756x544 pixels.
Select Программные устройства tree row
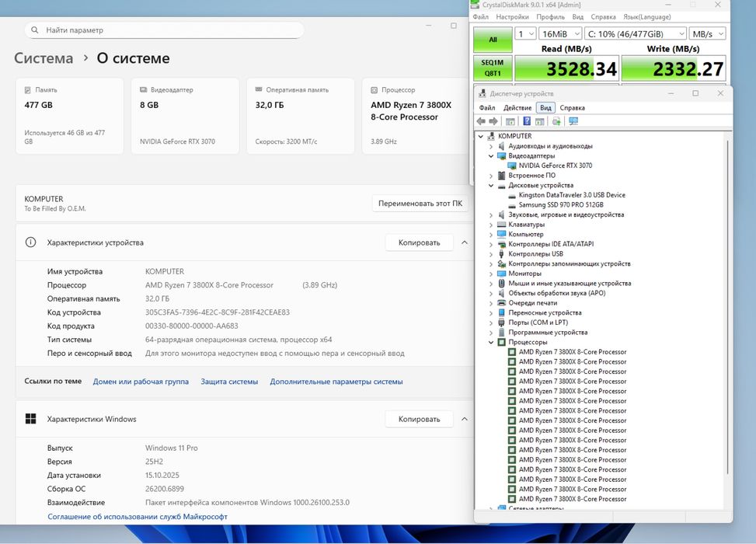tap(548, 333)
